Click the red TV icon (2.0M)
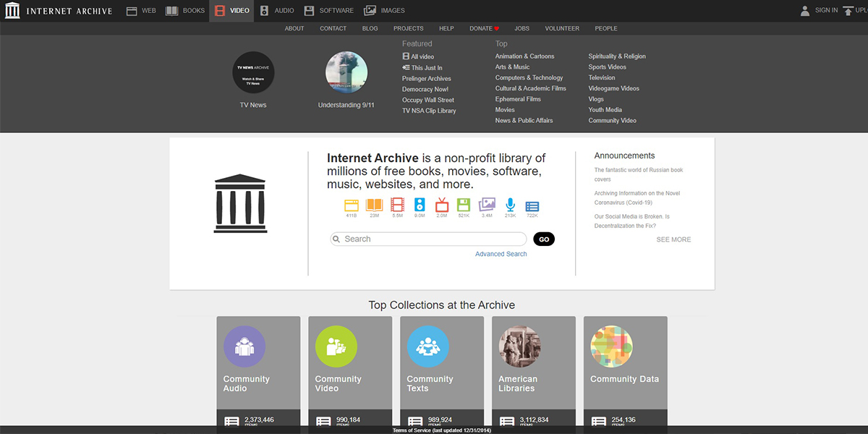This screenshot has width=868, height=434. click(441, 205)
